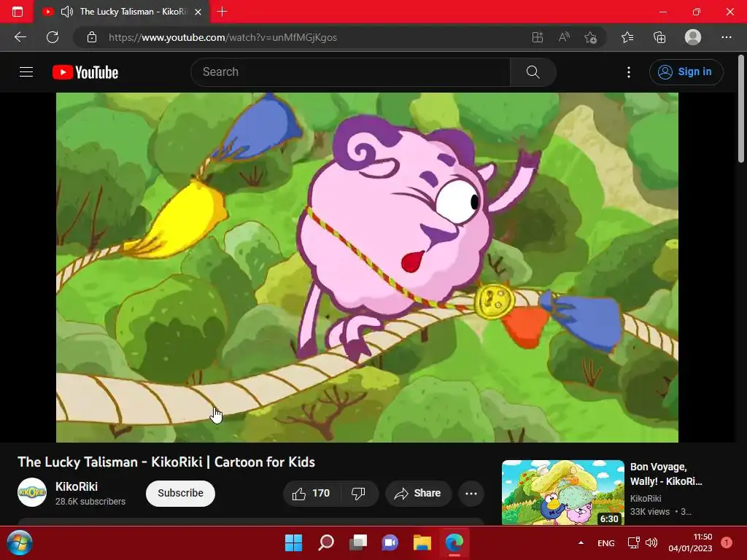Like the video with 170 likes
The height and width of the screenshot is (560, 747).
coord(311,494)
